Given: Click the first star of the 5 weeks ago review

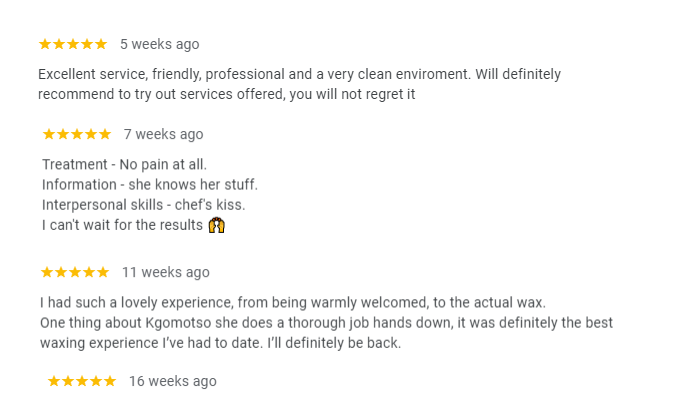Looking at the screenshot, I should pyautogui.click(x=45, y=44).
